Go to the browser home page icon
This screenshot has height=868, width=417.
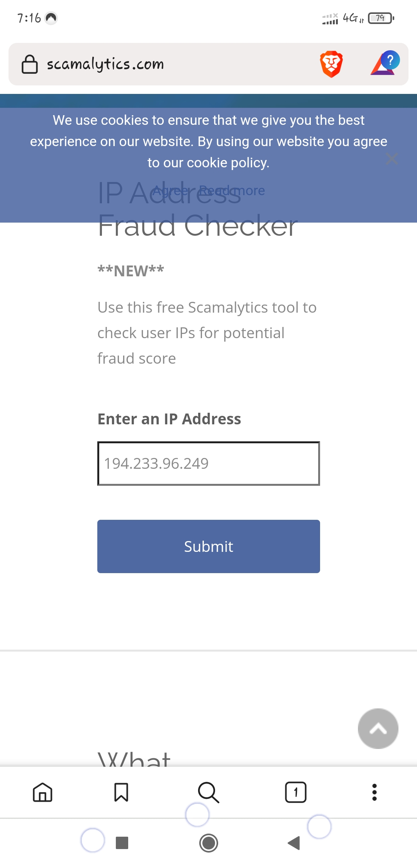click(42, 792)
